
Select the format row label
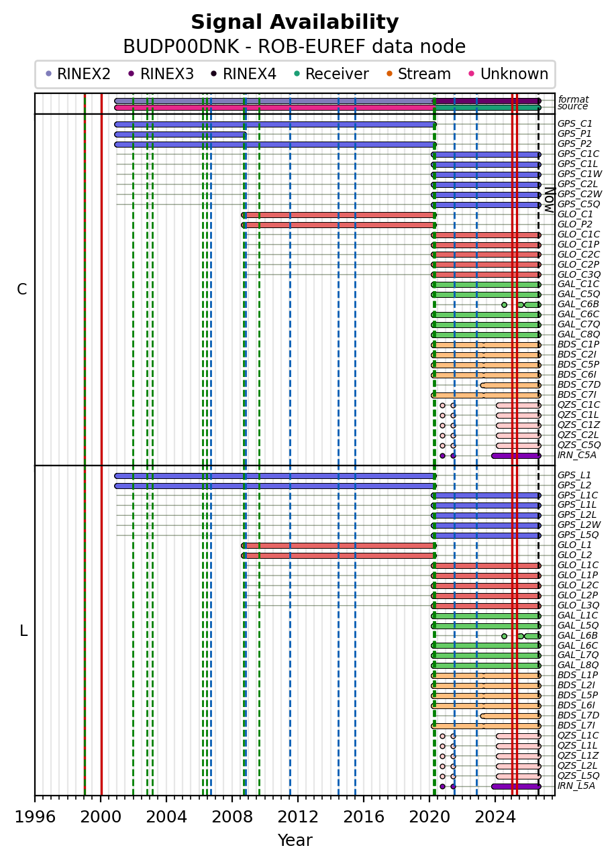pyautogui.click(x=573, y=99)
